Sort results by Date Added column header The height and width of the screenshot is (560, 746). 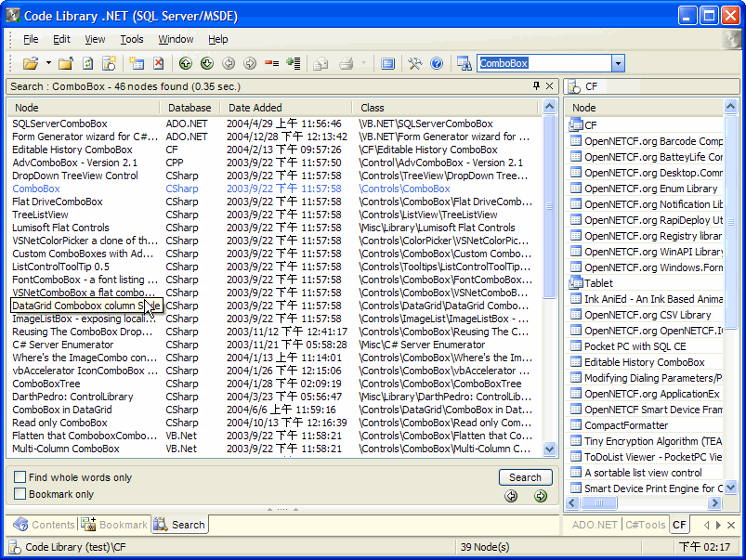point(285,108)
